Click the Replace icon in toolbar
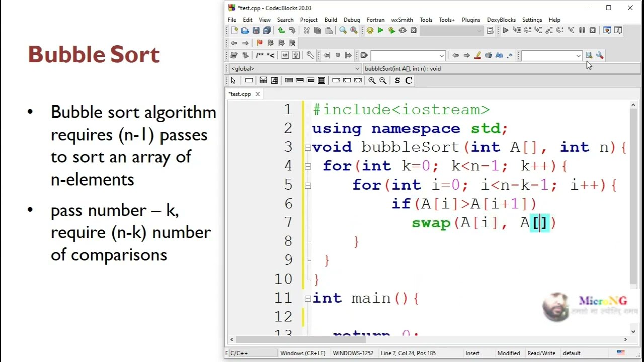 (354, 31)
